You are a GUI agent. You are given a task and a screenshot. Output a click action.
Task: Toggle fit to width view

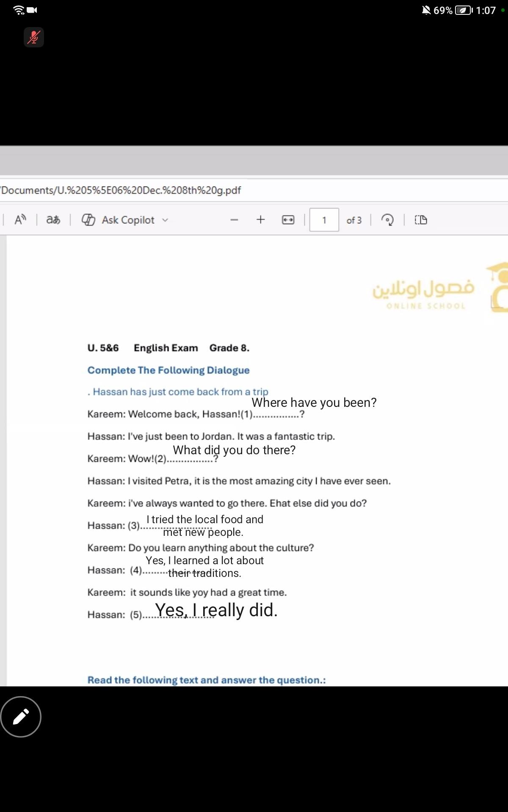pos(288,220)
